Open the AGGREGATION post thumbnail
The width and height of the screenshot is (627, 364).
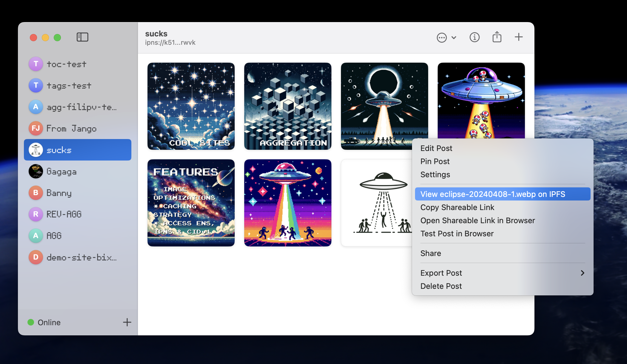[288, 106]
